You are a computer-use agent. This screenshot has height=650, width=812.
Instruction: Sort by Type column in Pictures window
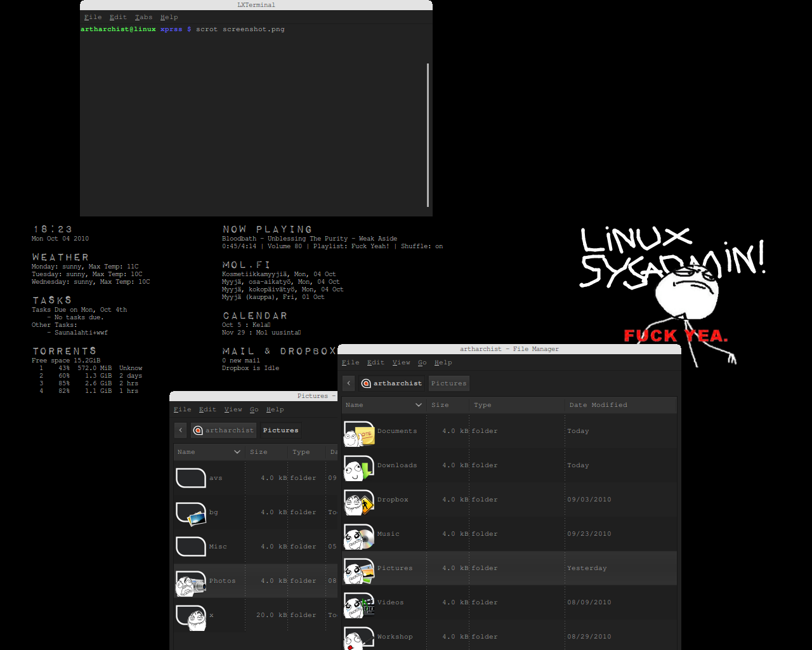coord(307,452)
